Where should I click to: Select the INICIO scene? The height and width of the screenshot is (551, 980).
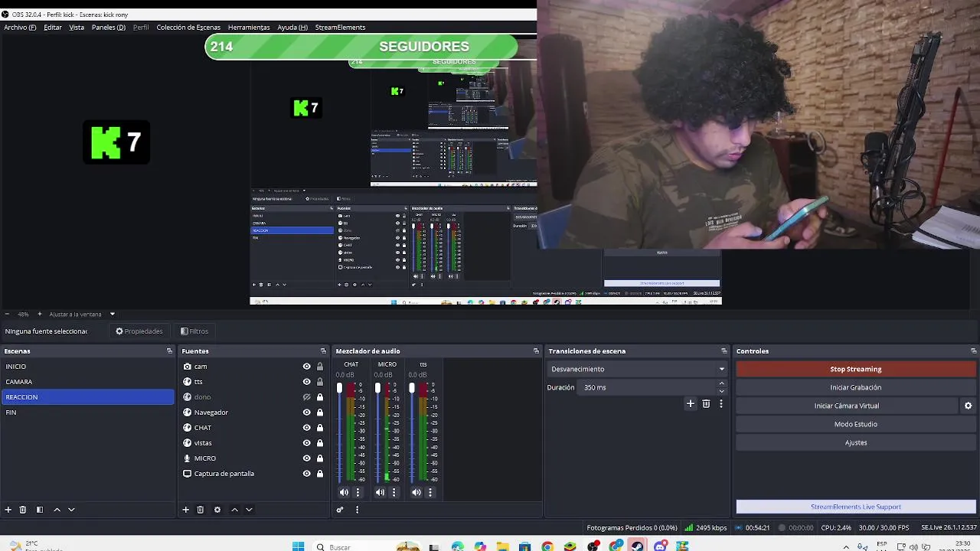click(88, 367)
